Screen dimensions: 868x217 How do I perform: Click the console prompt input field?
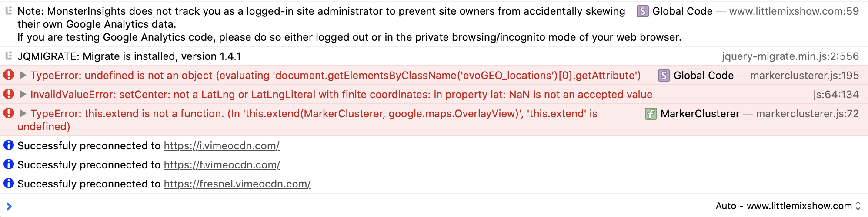[348, 206]
